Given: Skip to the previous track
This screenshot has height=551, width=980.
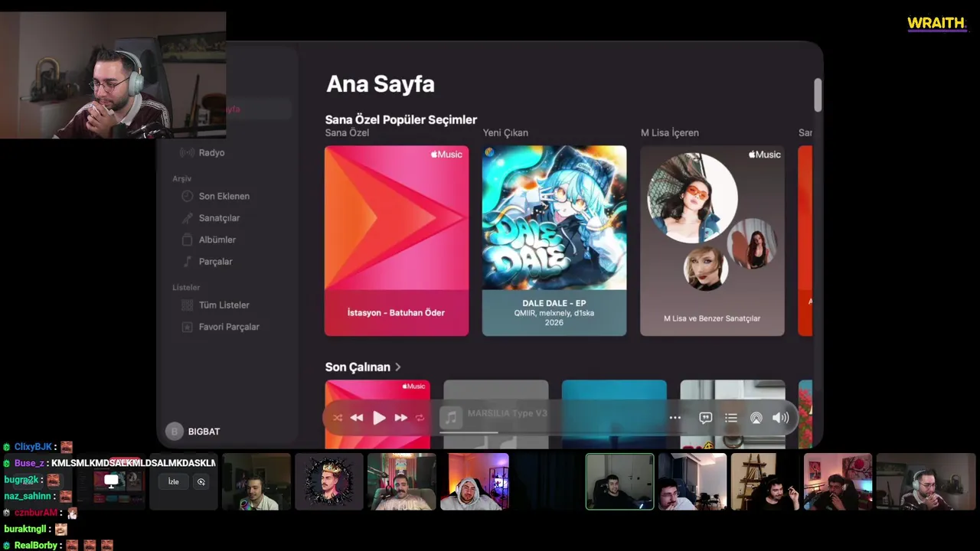Looking at the screenshot, I should pos(357,418).
